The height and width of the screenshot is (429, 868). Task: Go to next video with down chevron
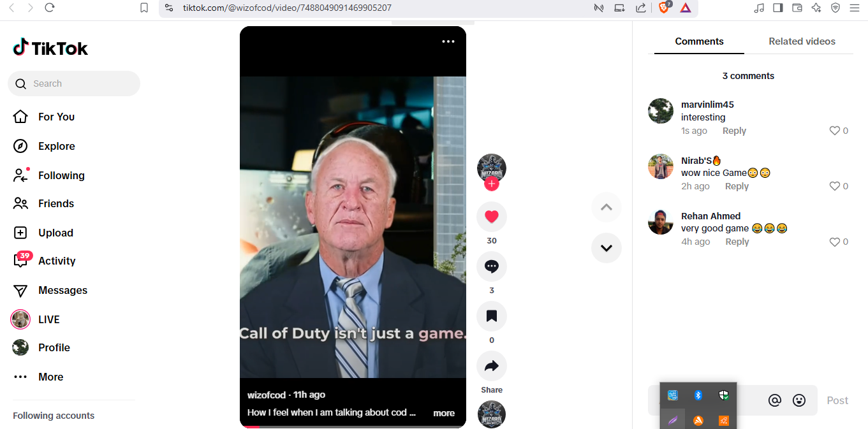point(607,248)
